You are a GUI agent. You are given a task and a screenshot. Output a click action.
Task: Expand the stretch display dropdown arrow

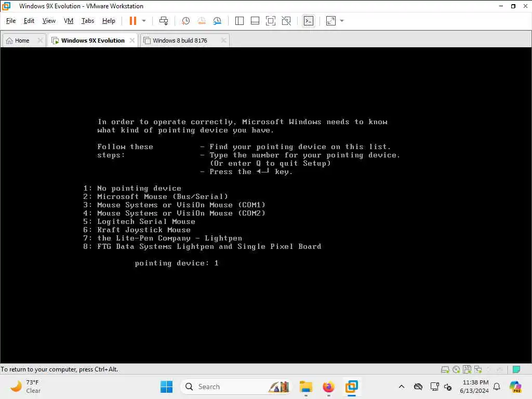(342, 21)
